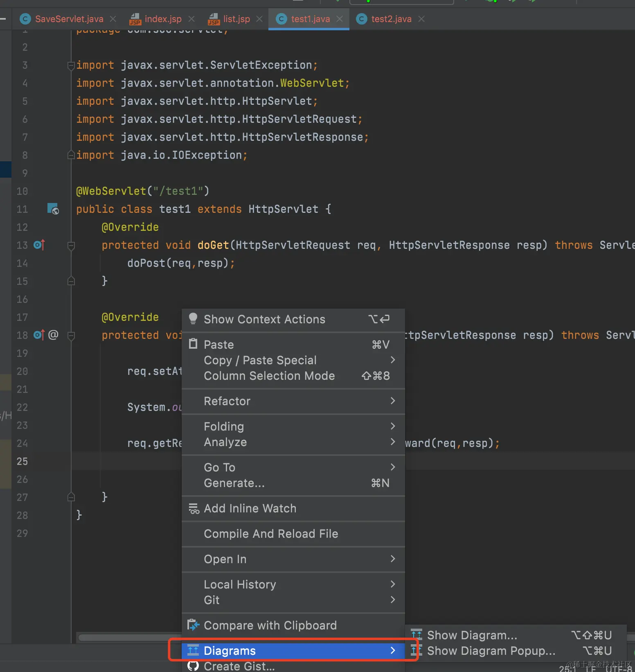Click line number 25 in the gutter
This screenshot has width=635, height=672.
pos(22,461)
